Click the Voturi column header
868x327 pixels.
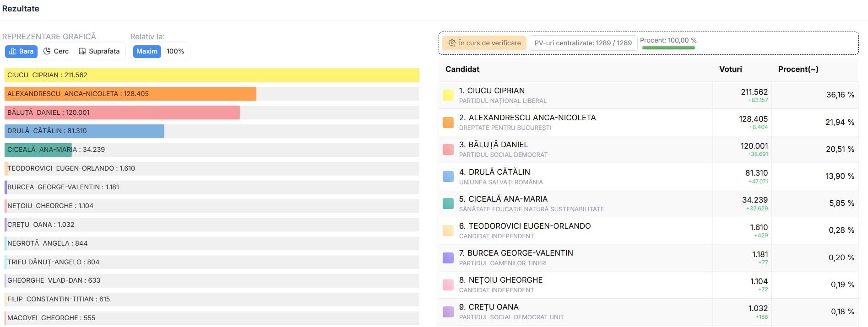[x=730, y=69]
